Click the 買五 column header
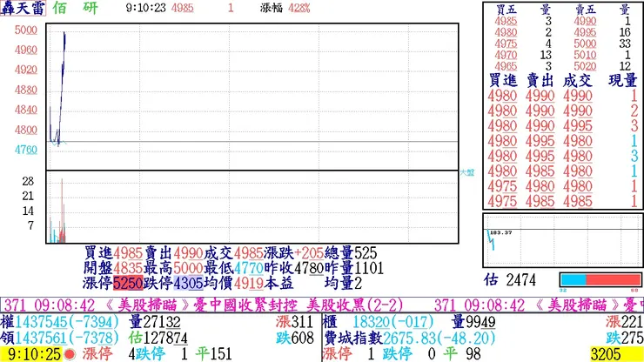 [506, 10]
